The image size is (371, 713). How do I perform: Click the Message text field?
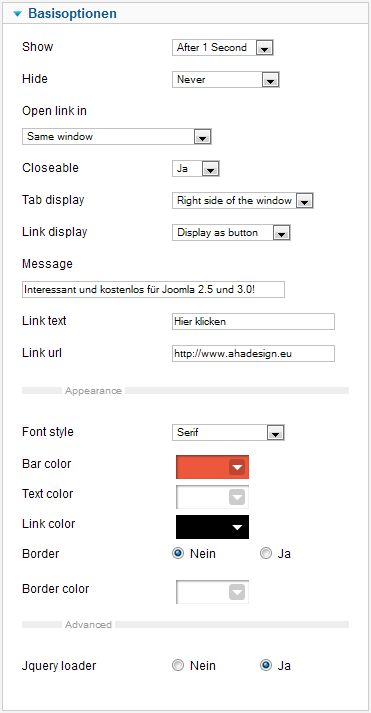point(153,289)
